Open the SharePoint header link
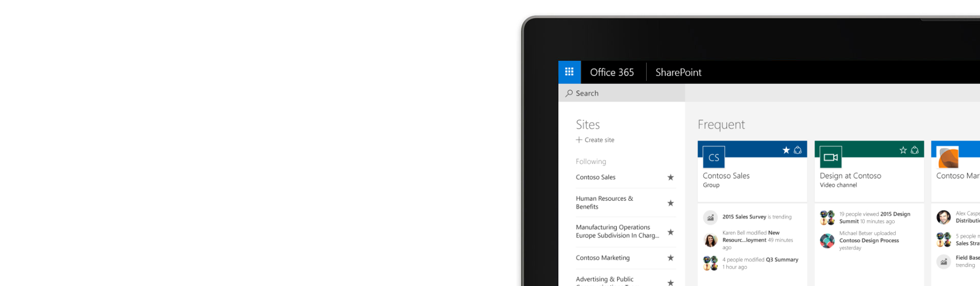Image resolution: width=980 pixels, height=286 pixels. point(678,73)
